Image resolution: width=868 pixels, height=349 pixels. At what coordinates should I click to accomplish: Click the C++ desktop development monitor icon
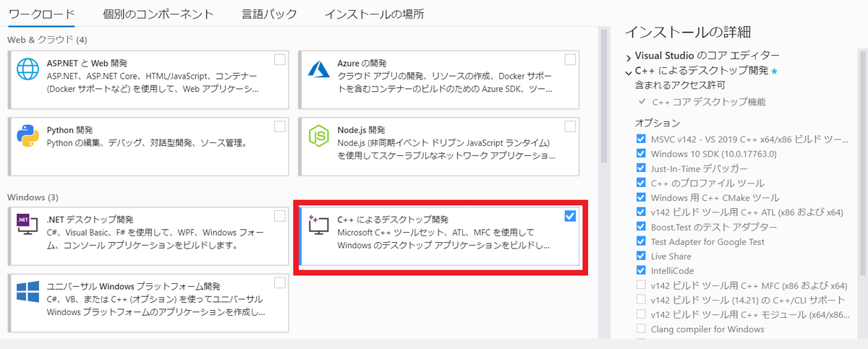click(319, 226)
